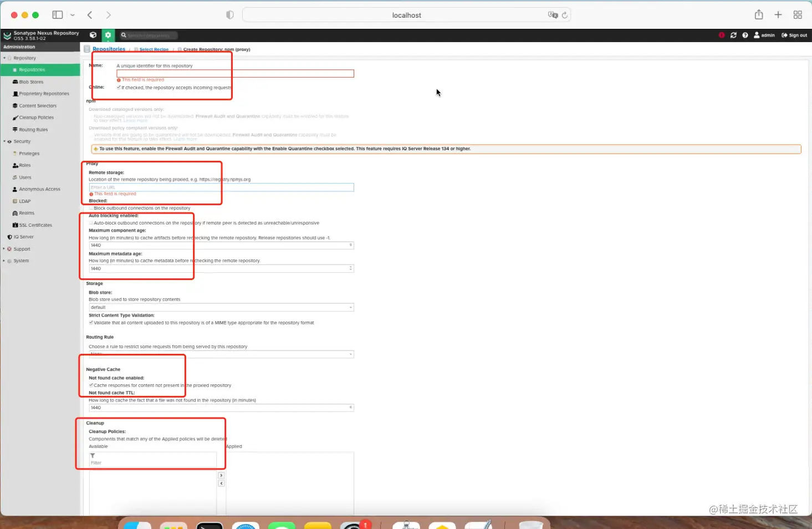Toggle Block outbound connections checkbox
The image size is (812, 529).
pyautogui.click(x=91, y=208)
